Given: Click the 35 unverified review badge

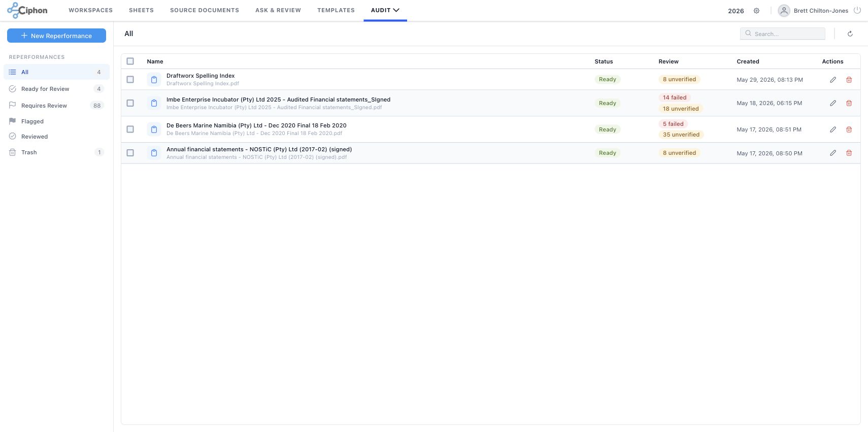Looking at the screenshot, I should click(x=681, y=135).
